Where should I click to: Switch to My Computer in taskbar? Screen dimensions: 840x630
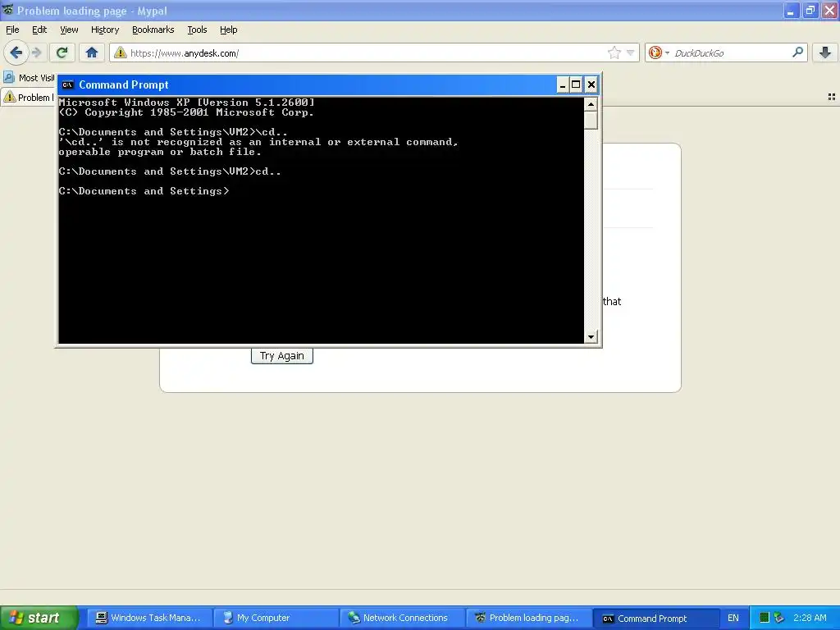pos(276,618)
